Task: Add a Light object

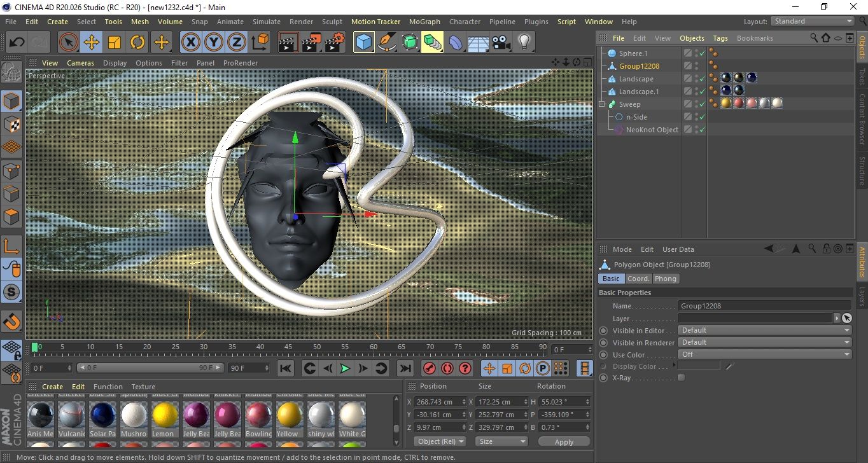Action: pyautogui.click(x=524, y=43)
